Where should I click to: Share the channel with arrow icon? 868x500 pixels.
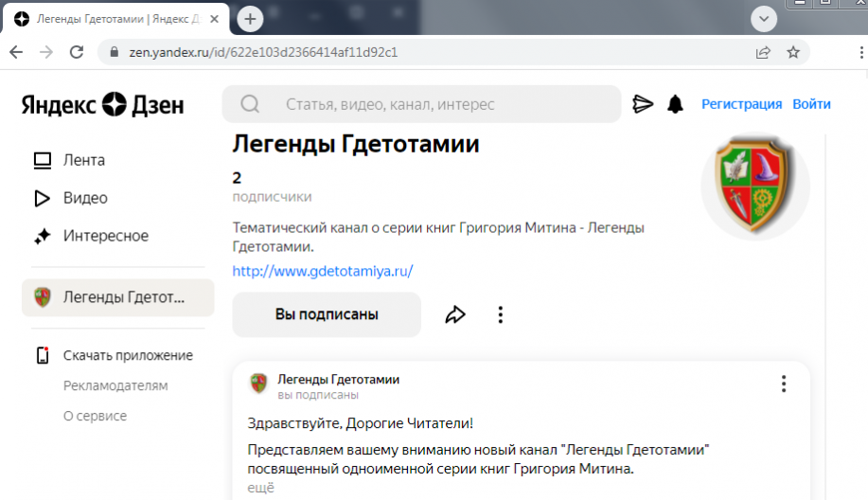tap(455, 314)
